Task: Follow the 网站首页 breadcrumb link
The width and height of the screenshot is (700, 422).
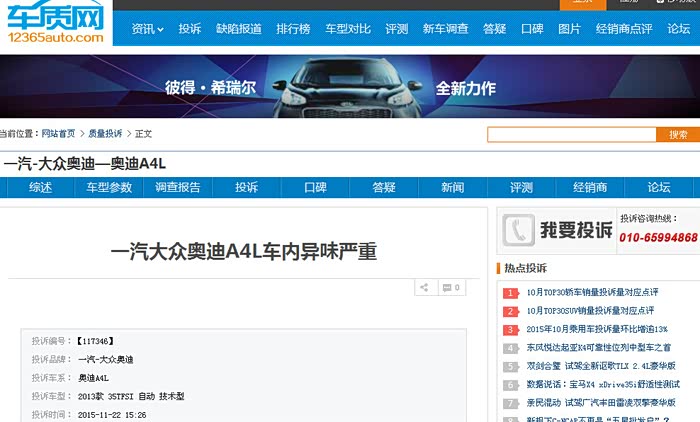Action: pyautogui.click(x=58, y=134)
